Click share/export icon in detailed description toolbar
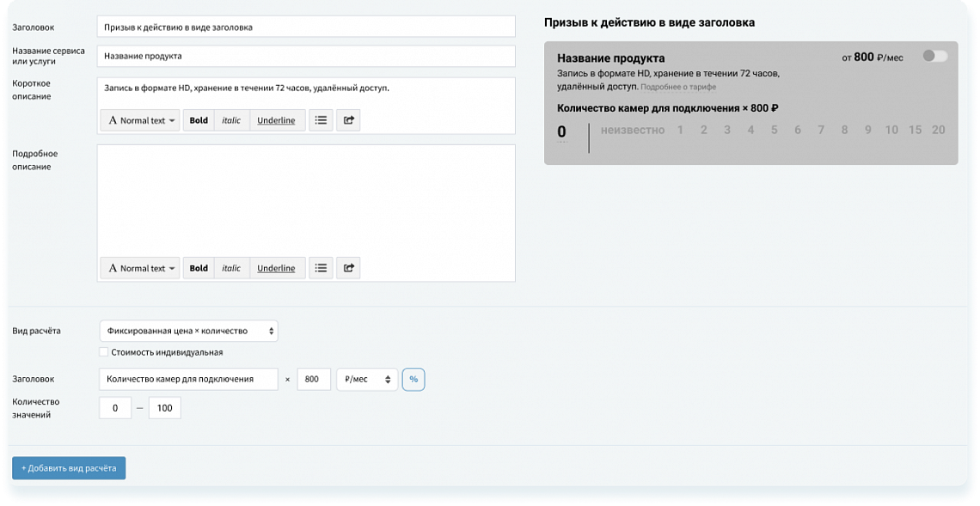 [x=348, y=267]
